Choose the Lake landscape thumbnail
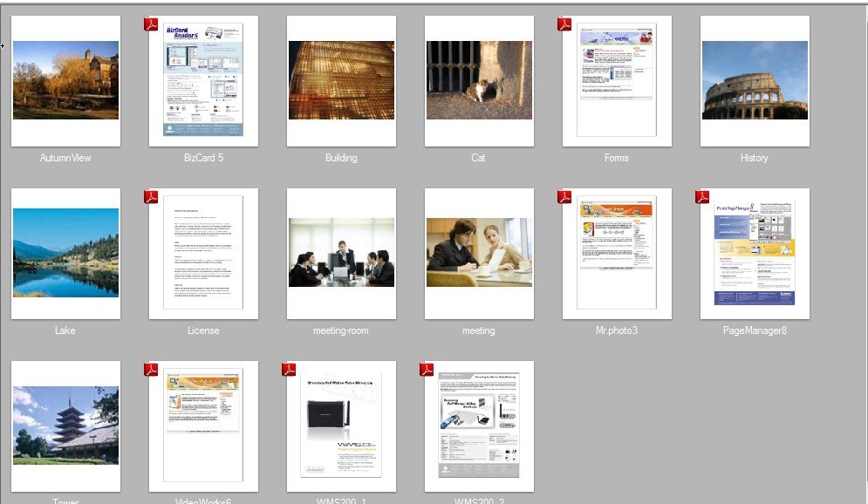Image resolution: width=868 pixels, height=504 pixels. (x=65, y=253)
